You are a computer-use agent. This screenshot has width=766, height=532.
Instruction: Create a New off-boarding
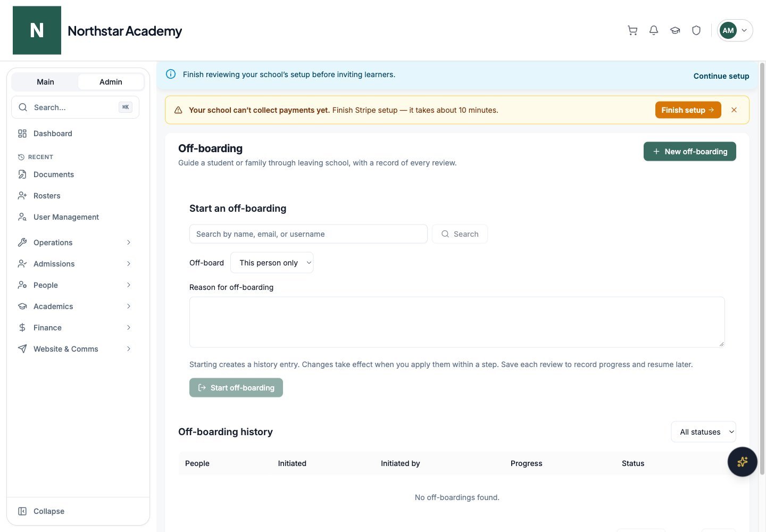[689, 152]
